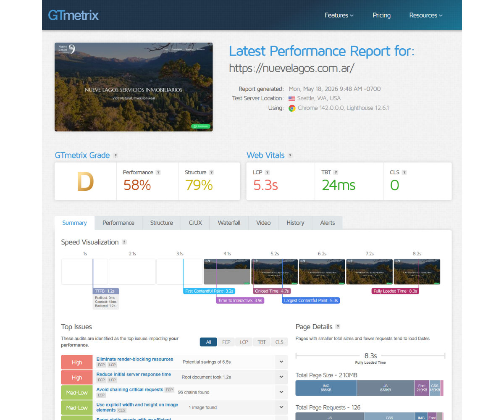
Task: Click the site URL https://nuevelagos.com.ar/
Action: coord(292,68)
